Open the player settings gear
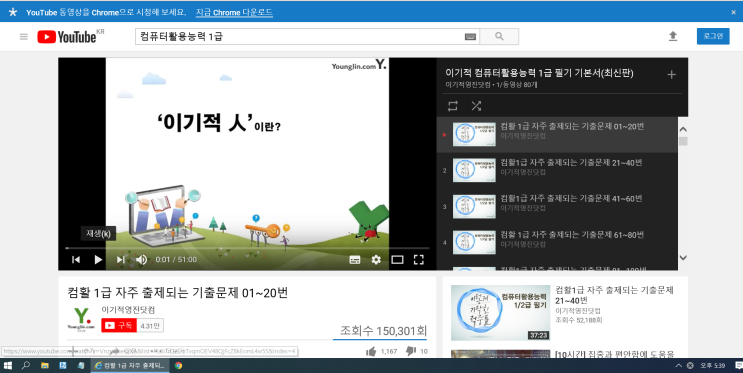The width and height of the screenshot is (743, 373). (x=376, y=259)
